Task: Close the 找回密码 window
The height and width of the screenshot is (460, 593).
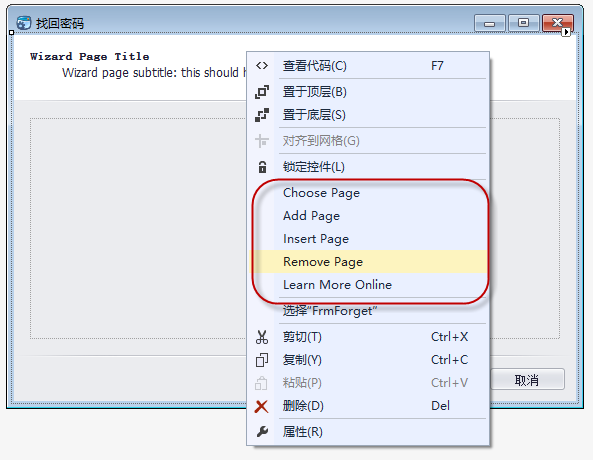Action: (x=557, y=23)
